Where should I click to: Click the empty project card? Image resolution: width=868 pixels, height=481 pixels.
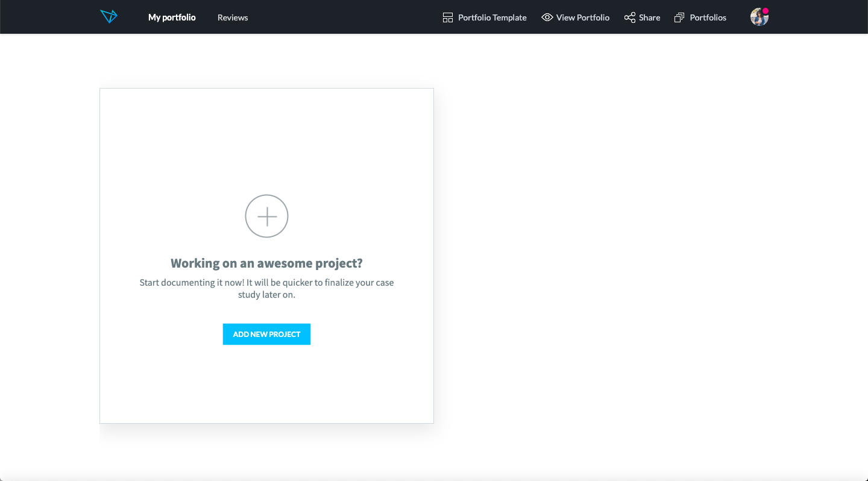pos(266,139)
